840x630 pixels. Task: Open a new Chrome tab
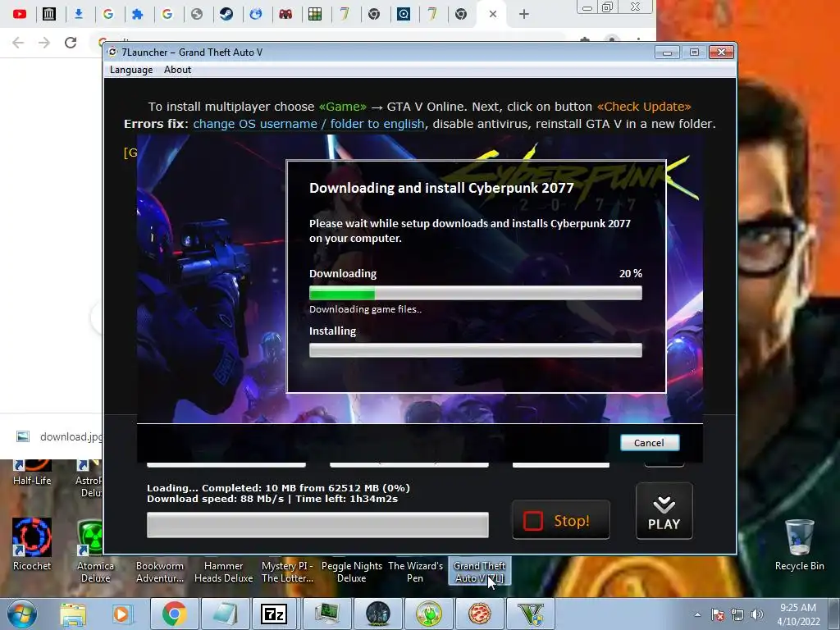point(524,14)
